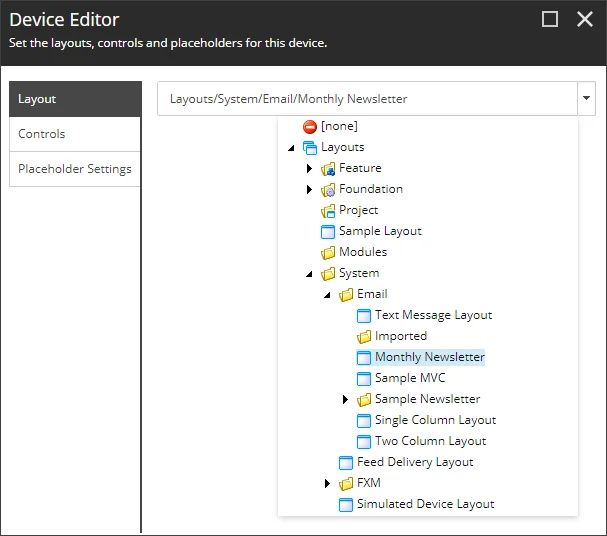
Task: Click the red [none] icon
Action: pyautogui.click(x=310, y=126)
